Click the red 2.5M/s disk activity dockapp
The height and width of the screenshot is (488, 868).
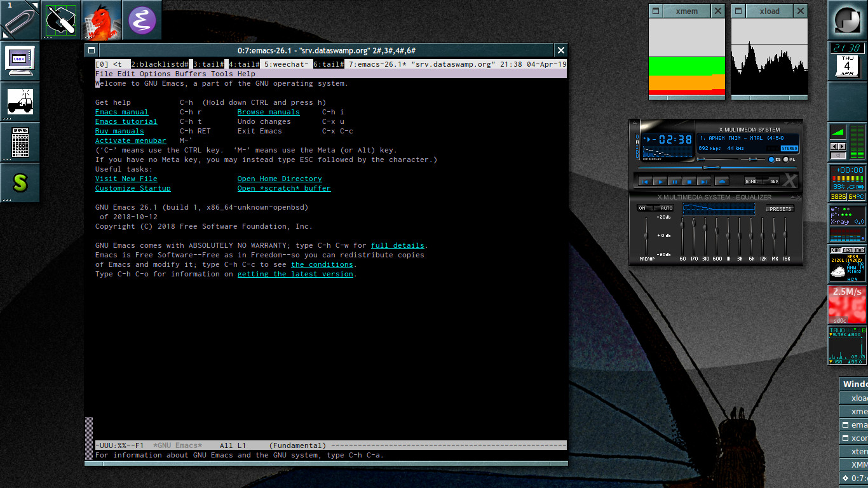(x=848, y=304)
